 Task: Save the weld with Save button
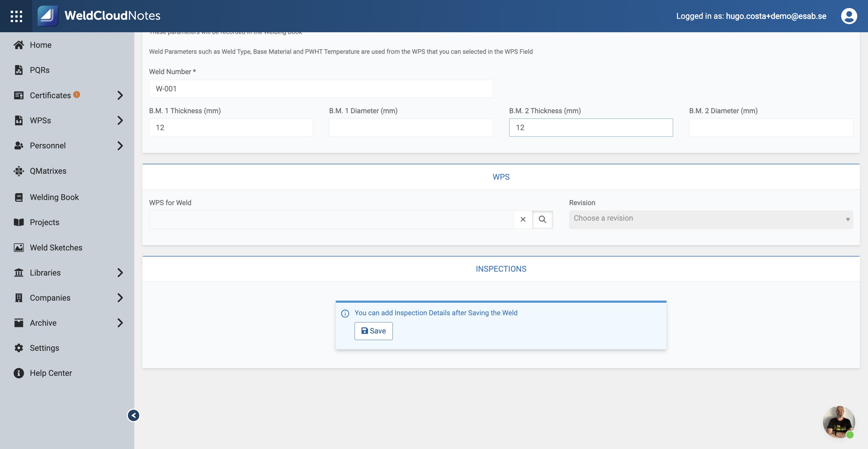click(373, 331)
